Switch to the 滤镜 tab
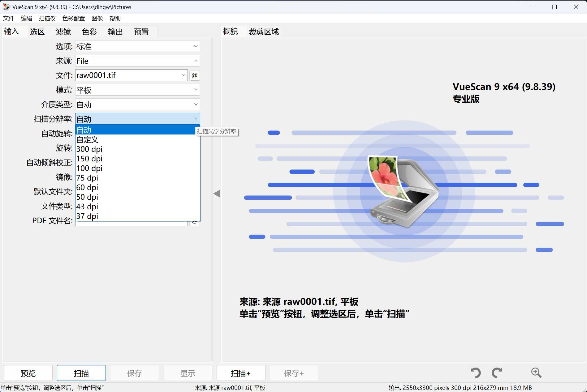 click(x=63, y=32)
